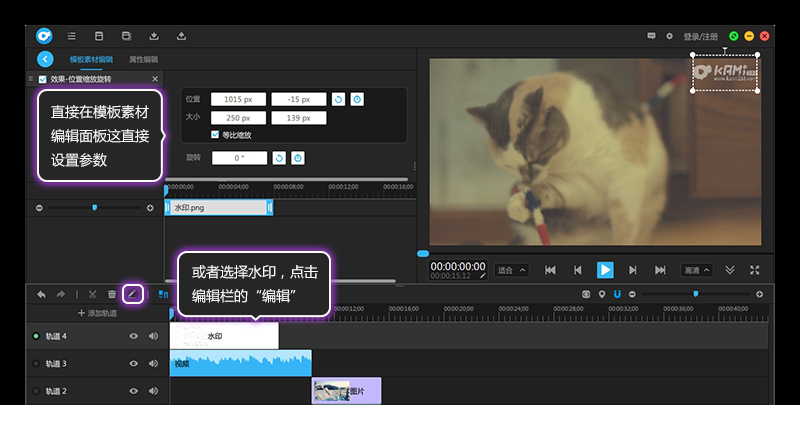Click the scissors cut tool
800x421 pixels.
92,294
